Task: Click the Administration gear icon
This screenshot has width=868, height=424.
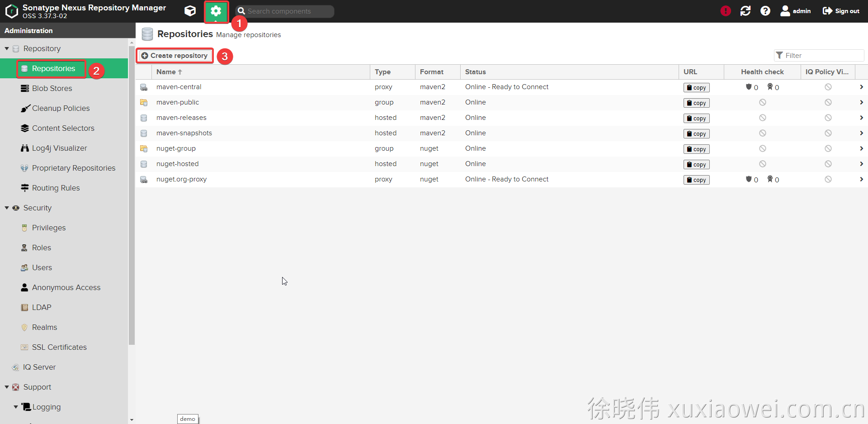Action: (216, 11)
